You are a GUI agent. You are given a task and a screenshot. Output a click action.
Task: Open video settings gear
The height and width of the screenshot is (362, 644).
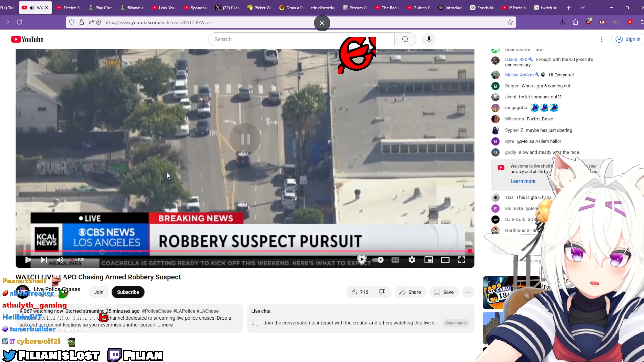412,260
